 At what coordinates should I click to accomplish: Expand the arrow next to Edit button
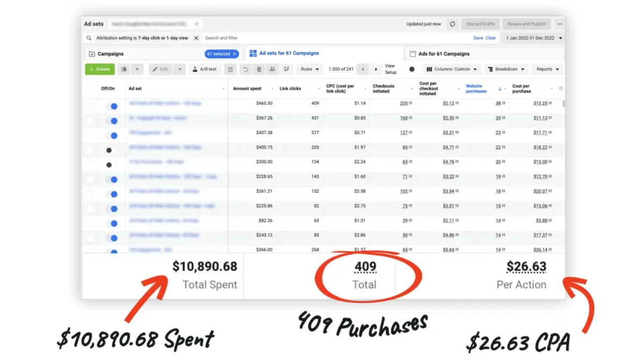pos(179,69)
